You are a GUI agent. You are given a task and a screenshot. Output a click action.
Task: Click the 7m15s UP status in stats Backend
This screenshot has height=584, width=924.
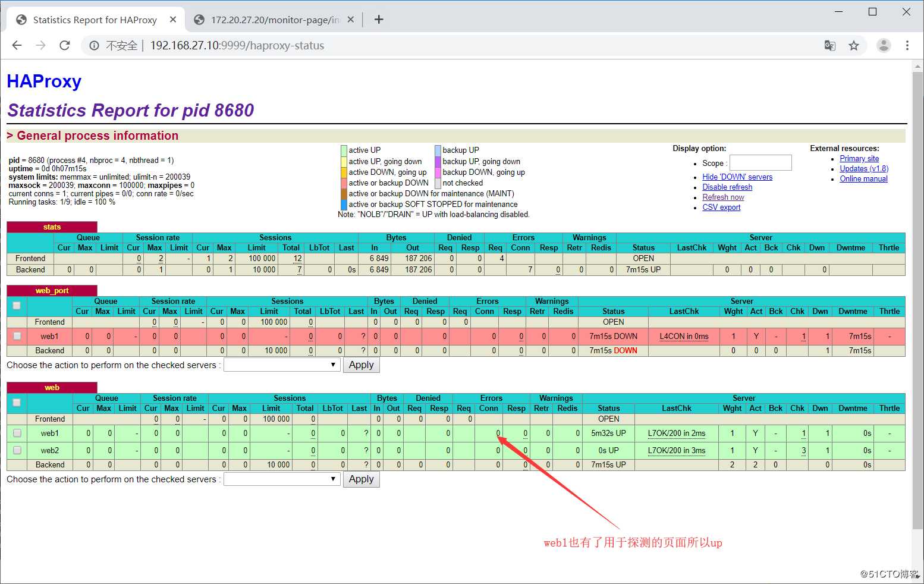643,269
